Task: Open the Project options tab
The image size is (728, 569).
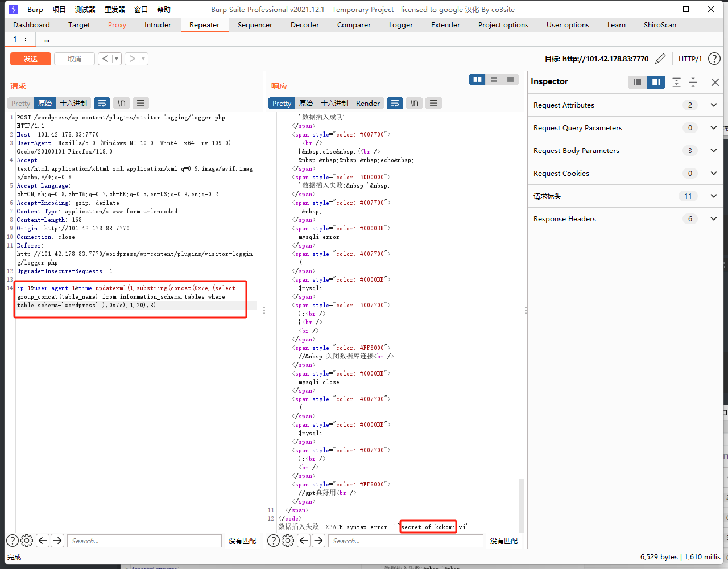Action: click(503, 24)
